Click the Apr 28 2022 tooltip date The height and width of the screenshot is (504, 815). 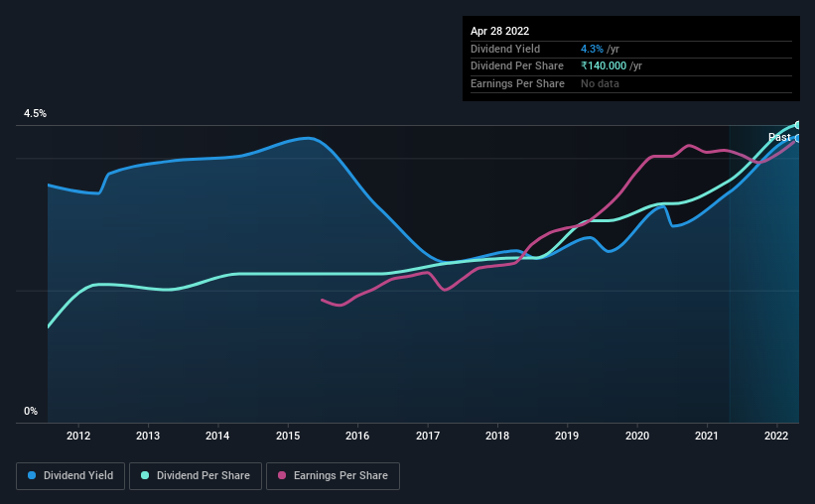(500, 31)
